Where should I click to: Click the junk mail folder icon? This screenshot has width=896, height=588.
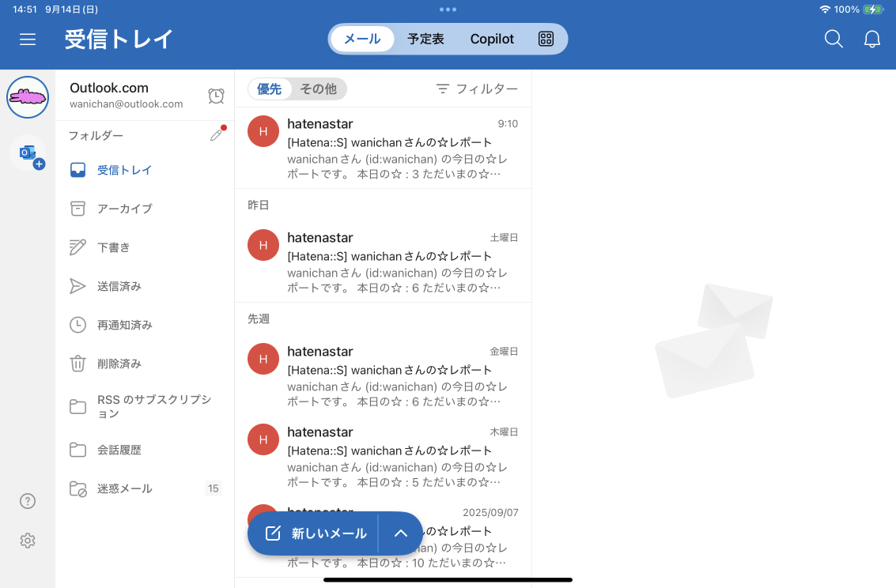[x=78, y=488]
